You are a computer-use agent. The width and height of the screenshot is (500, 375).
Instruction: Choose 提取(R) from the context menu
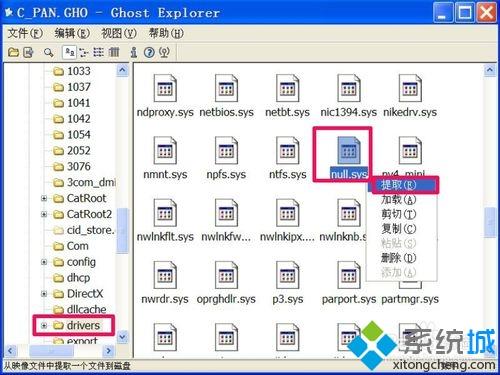(x=403, y=185)
